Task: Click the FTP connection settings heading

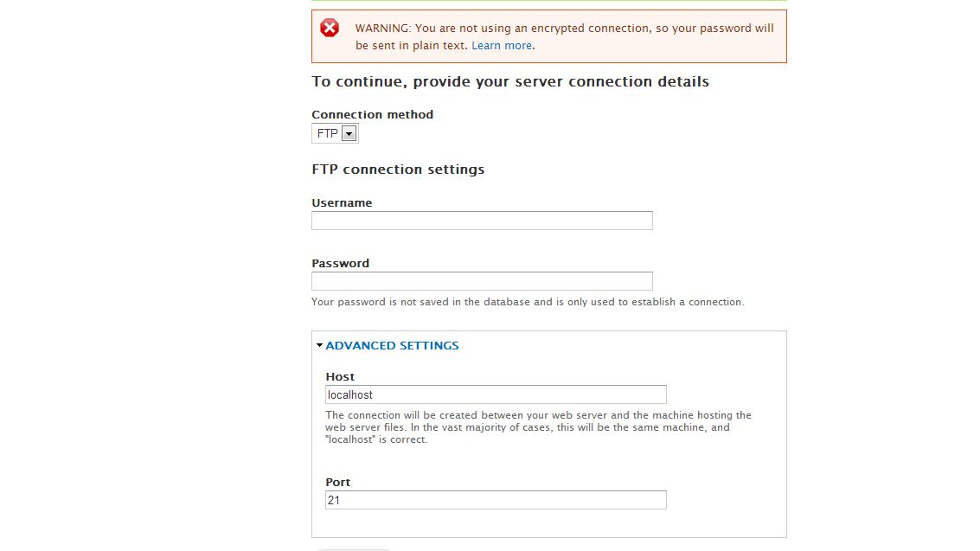Action: point(398,170)
